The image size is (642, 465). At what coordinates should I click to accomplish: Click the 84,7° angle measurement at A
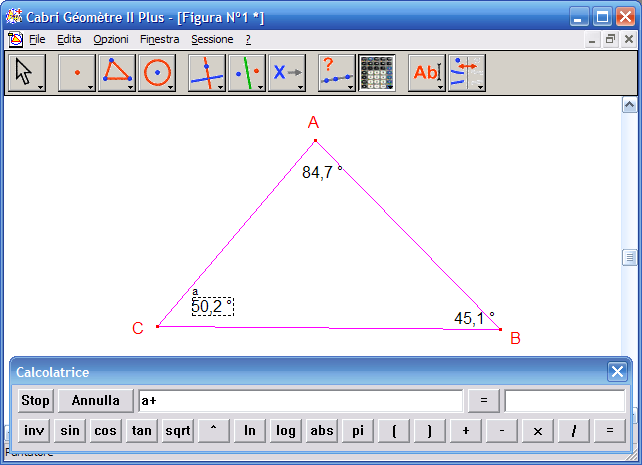(x=322, y=172)
